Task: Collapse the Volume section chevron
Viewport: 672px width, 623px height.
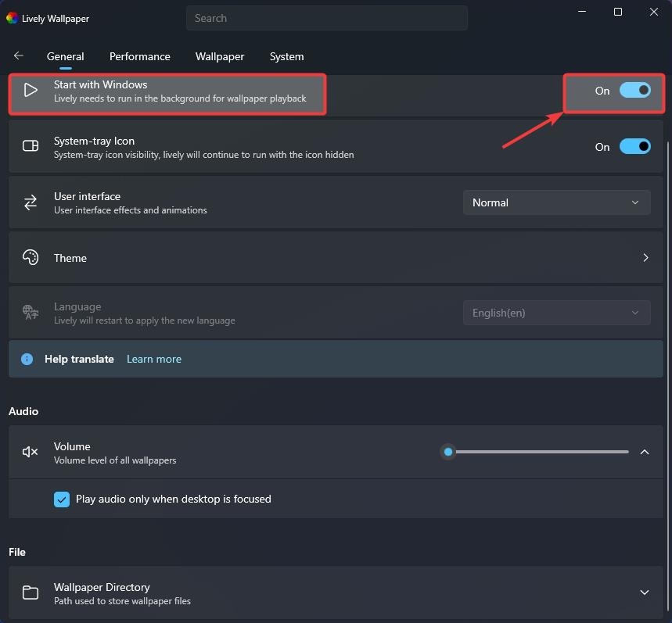Action: [645, 452]
